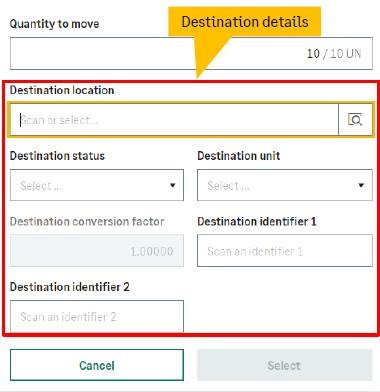Click the Quantity to move field
The image size is (380, 392).
coord(191,53)
